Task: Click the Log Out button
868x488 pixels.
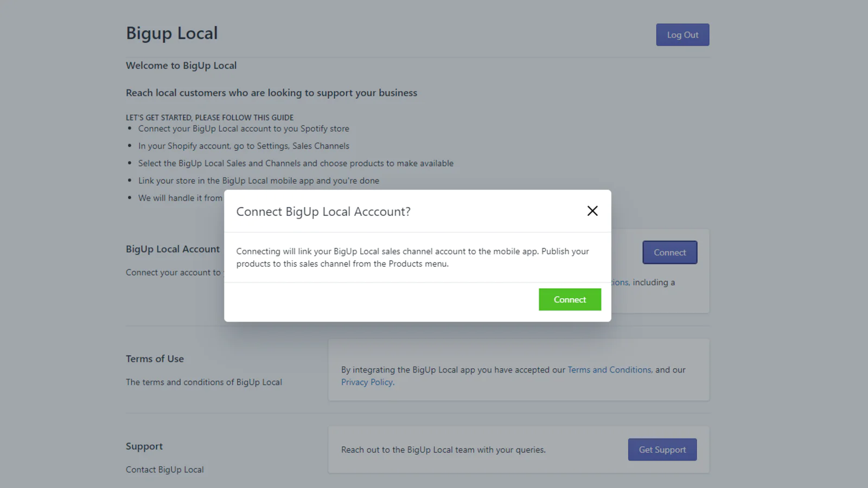Action: click(x=682, y=35)
